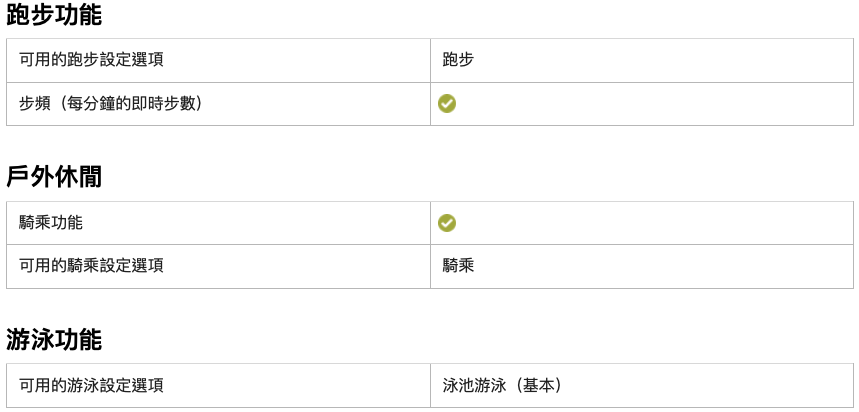
Task: Click the green checkmark beside 步頻
Action: 447,103
